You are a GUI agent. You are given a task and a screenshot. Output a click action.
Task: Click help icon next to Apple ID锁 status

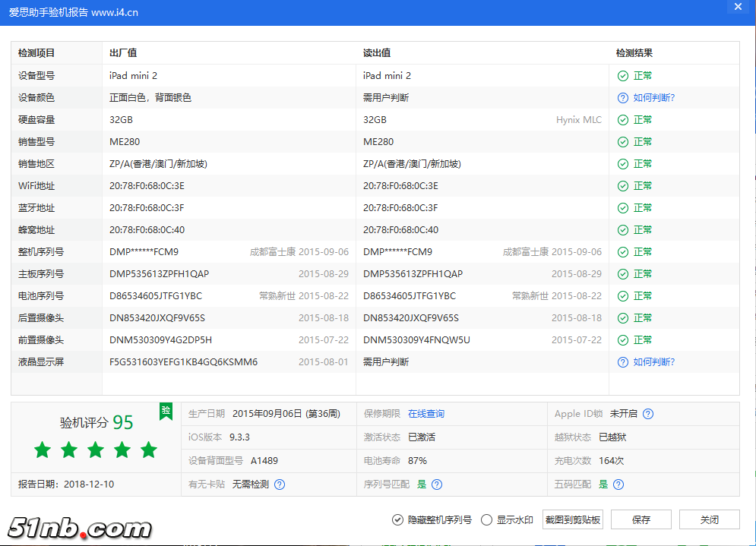(x=648, y=414)
